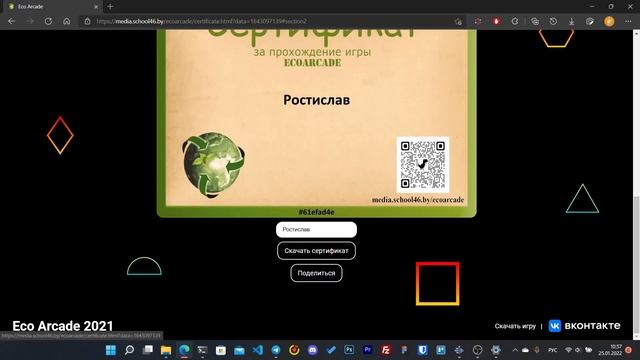640x360 pixels.
Task: Open Task View on the taskbar
Action: pyautogui.click(x=147, y=350)
